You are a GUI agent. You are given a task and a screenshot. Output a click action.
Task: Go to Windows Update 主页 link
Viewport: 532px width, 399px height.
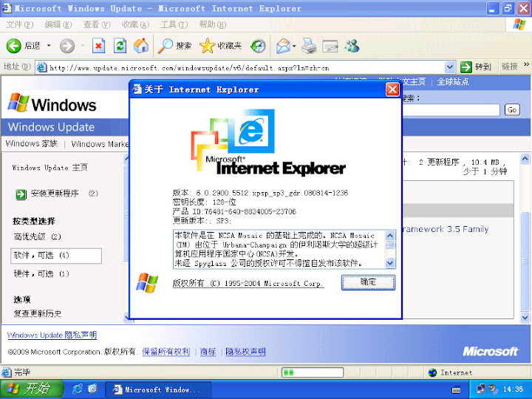[x=50, y=167]
